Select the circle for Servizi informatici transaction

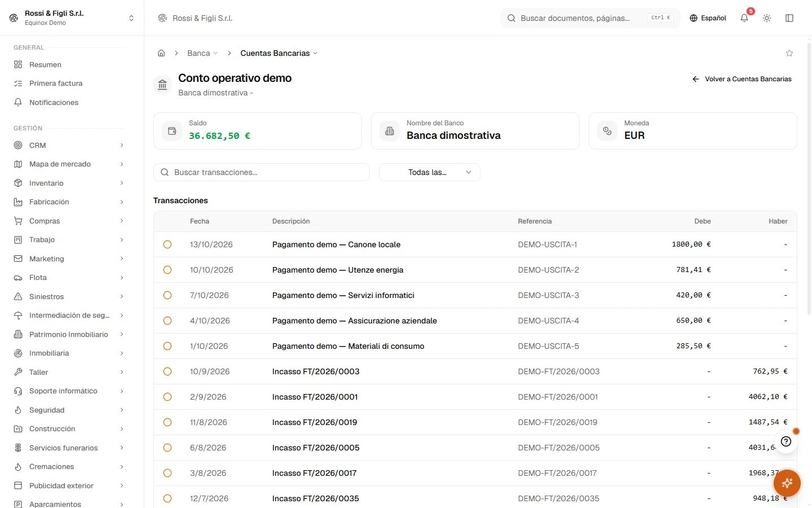[x=167, y=295]
